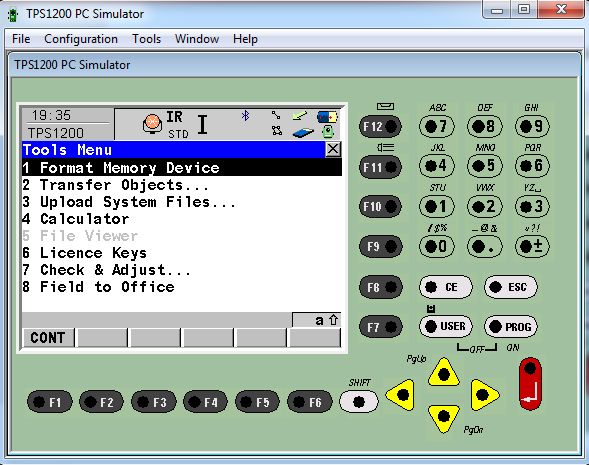Open the Configuration menu
589x465 pixels.
pyautogui.click(x=81, y=39)
